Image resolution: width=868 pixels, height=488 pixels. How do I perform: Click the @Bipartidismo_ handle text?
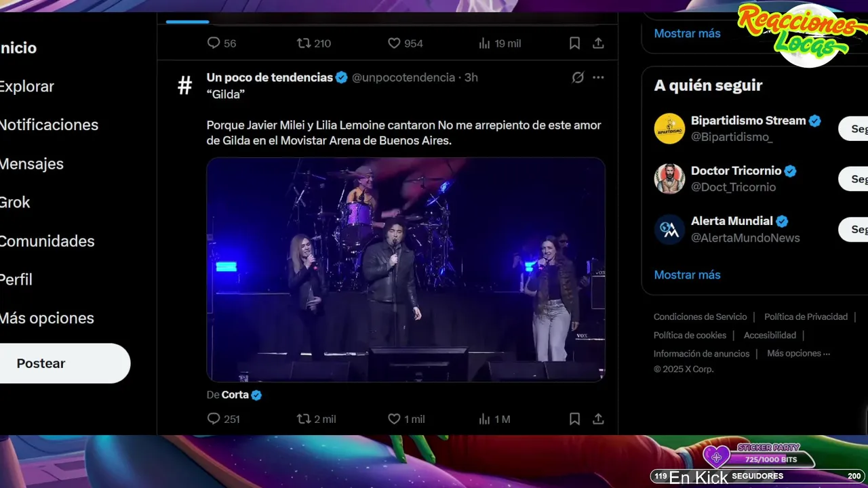(x=732, y=137)
